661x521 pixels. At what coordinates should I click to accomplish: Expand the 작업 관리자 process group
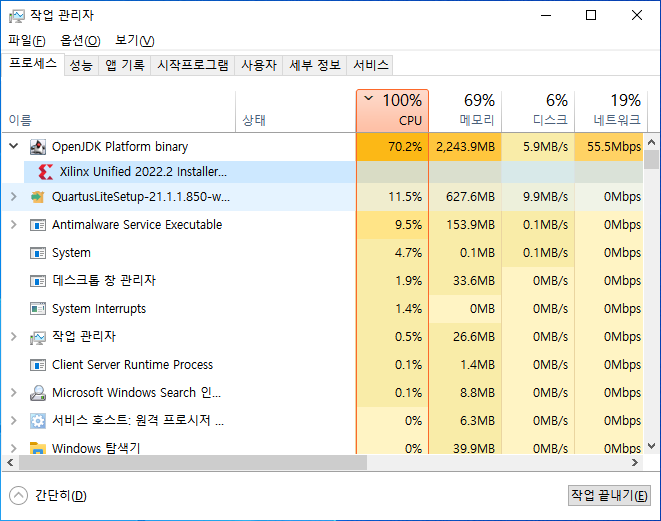13,336
